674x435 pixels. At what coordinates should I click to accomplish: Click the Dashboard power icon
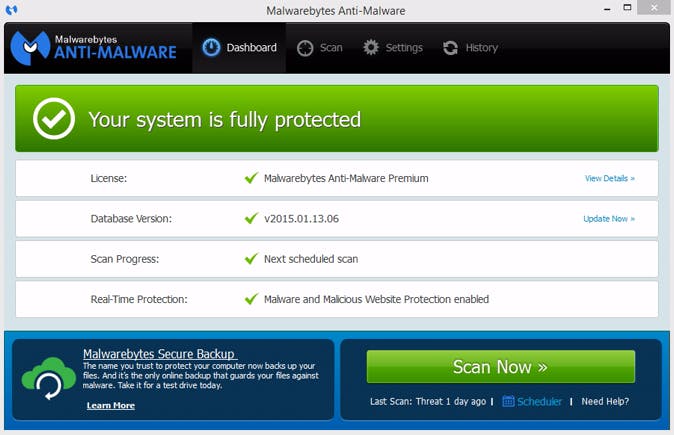tap(212, 48)
